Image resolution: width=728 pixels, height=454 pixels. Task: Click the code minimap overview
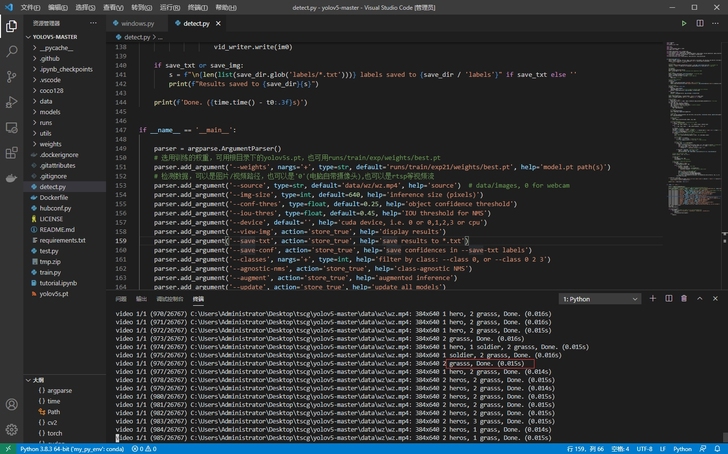tap(692, 130)
